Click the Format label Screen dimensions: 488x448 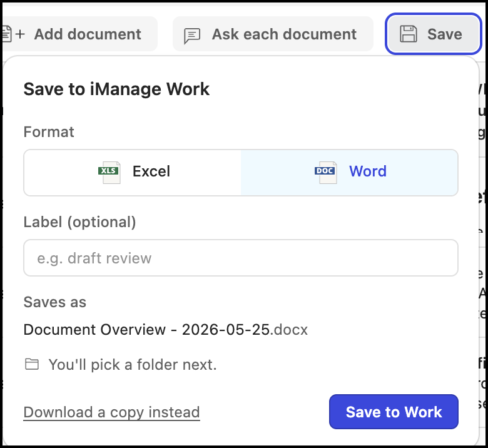(49, 131)
